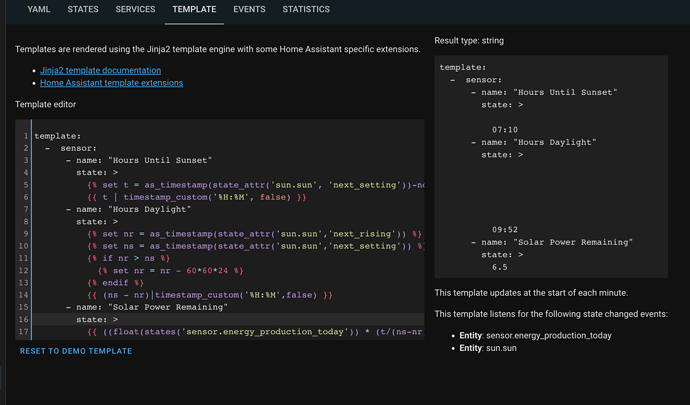The image size is (690, 405).
Task: Open the STATISTICS tab
Action: coord(306,9)
